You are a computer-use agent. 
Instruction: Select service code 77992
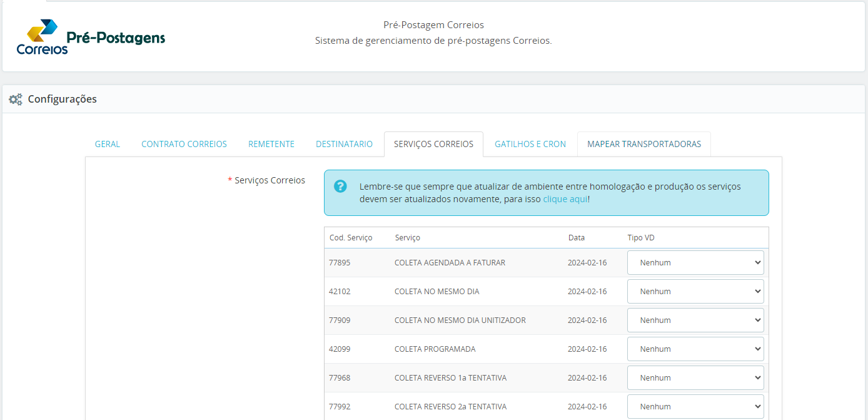(x=340, y=407)
